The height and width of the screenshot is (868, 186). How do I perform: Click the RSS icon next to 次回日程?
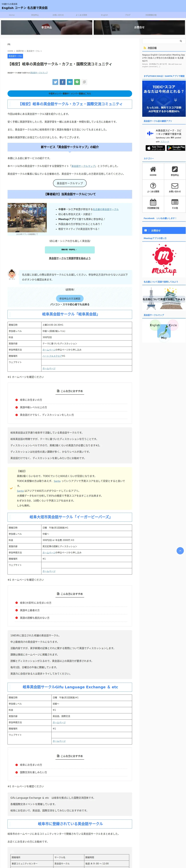pyautogui.click(x=145, y=48)
